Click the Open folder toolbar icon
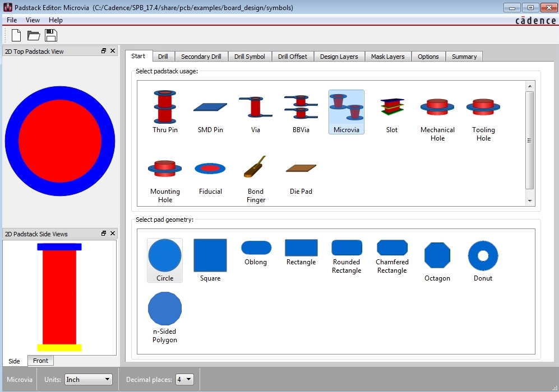Image resolution: width=559 pixels, height=392 pixels. point(34,36)
